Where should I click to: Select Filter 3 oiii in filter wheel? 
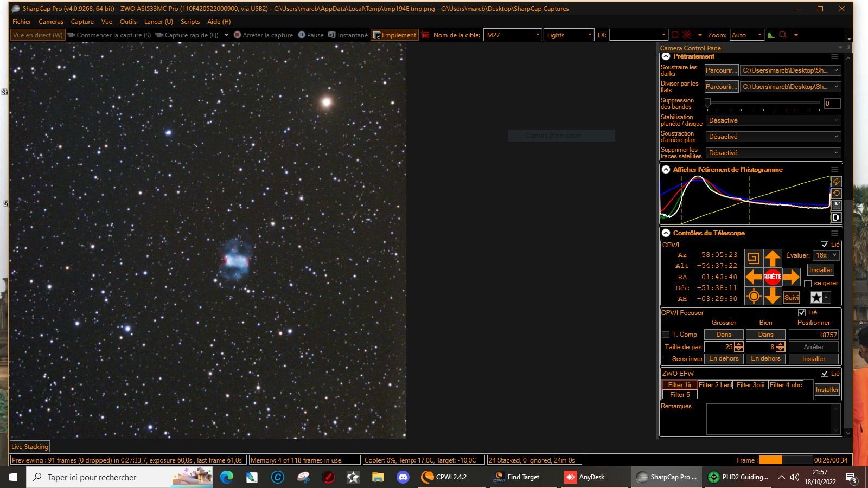pos(750,385)
